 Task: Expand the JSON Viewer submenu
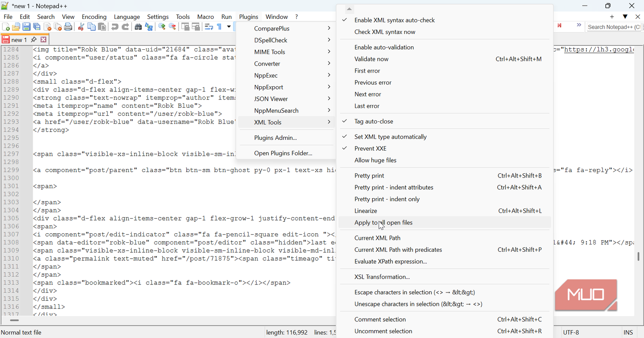tap(286, 99)
